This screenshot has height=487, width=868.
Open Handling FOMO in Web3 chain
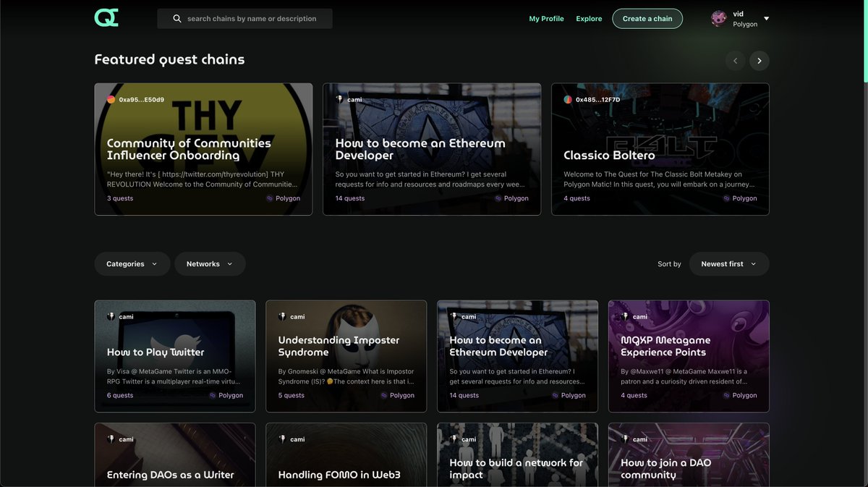click(346, 455)
